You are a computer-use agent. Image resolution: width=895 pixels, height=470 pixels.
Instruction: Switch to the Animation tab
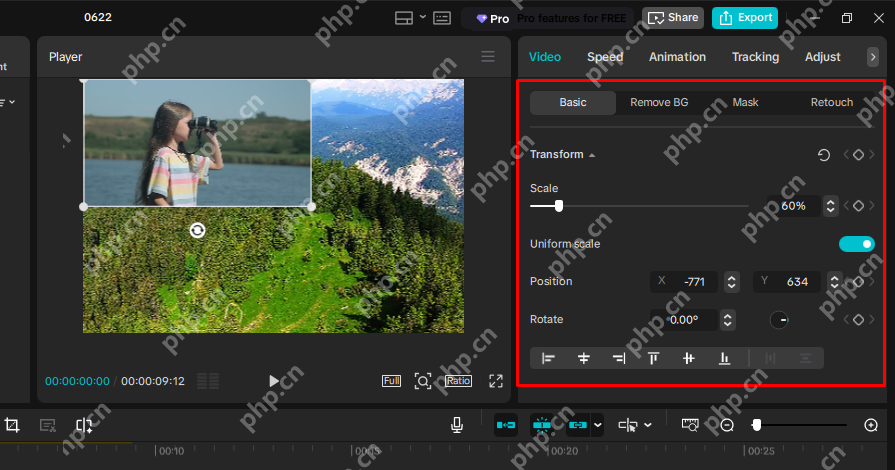(x=677, y=57)
